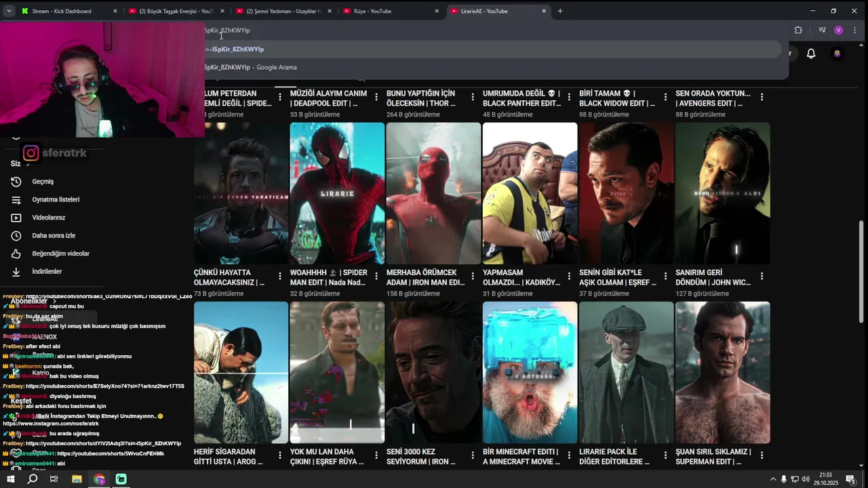Open options menu for Peterdan Spider edit
The image size is (868, 488).
click(280, 98)
